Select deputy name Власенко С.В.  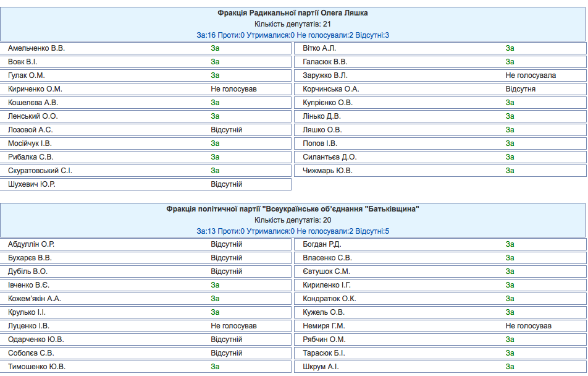[x=327, y=258]
